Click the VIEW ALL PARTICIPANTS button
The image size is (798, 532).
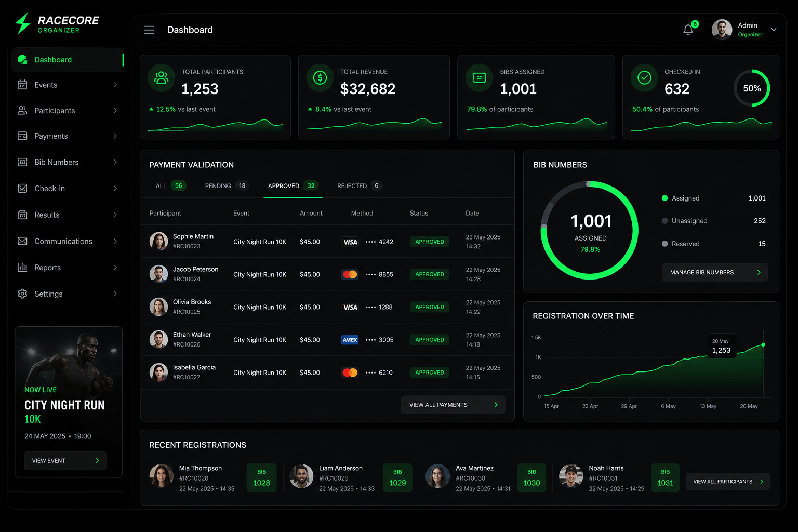728,482
